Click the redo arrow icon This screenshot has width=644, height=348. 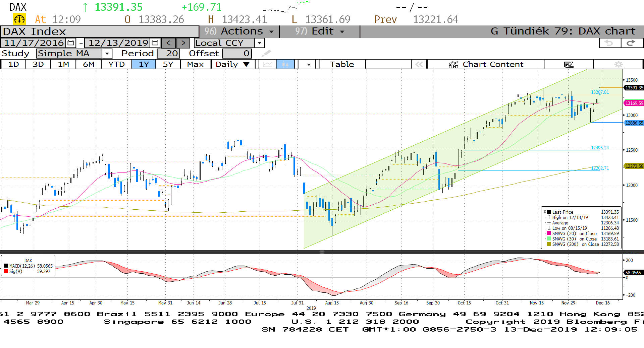tap(631, 43)
